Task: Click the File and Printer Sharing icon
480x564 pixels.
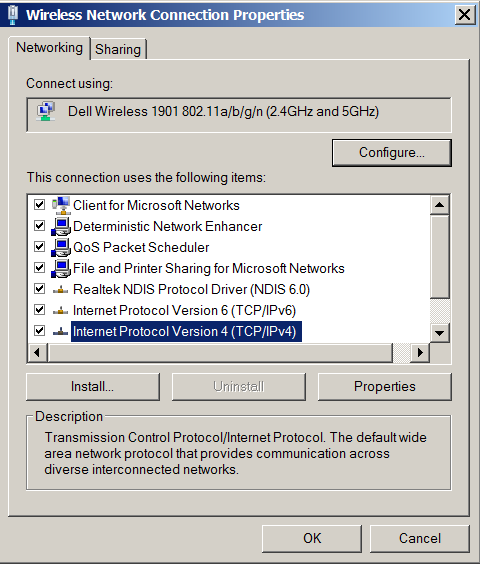Action: (x=60, y=268)
